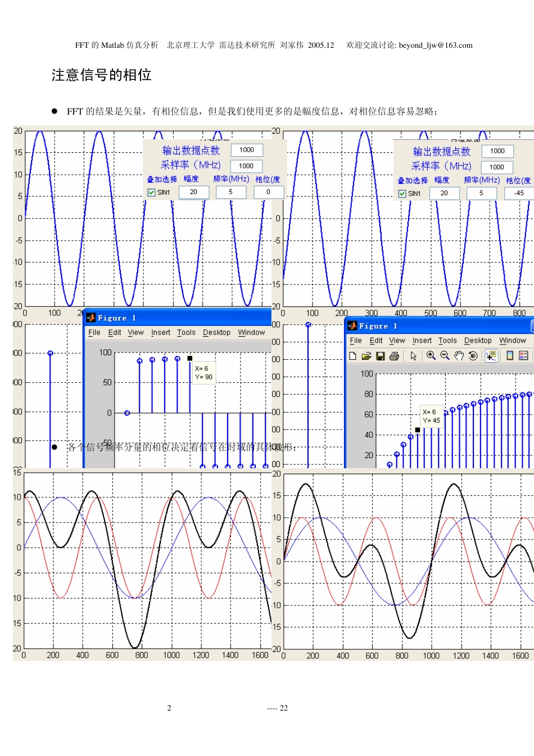Open File menu in the Figure window showing Y= 45
534x756 pixels.
tap(355, 341)
